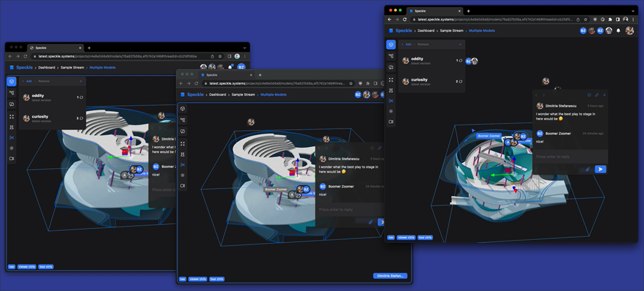The image size is (644, 291).
Task: Open version switcher for oddity in left window
Action: [80, 97]
